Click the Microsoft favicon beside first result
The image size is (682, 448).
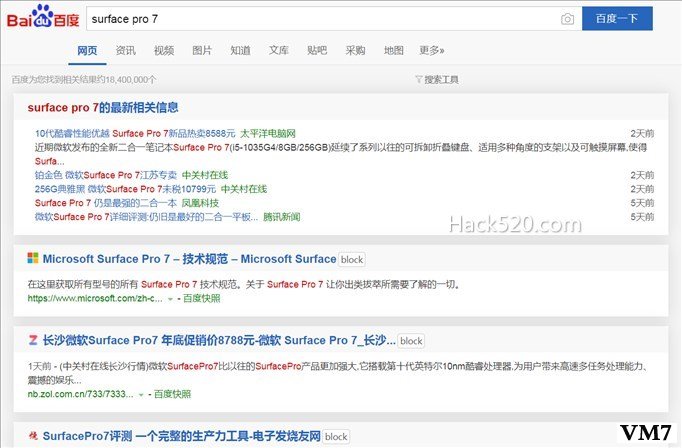click(33, 258)
